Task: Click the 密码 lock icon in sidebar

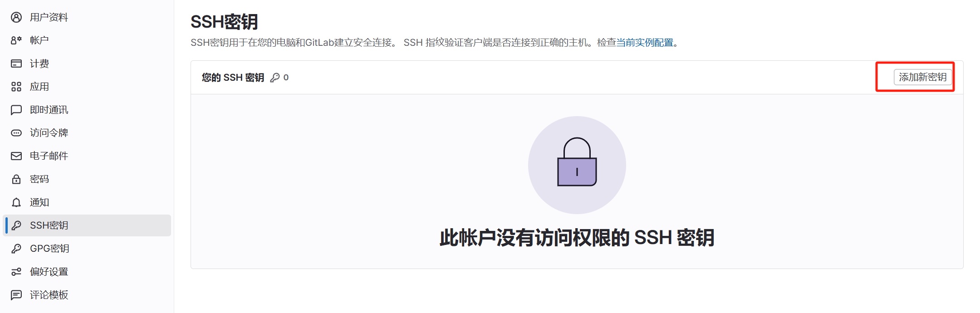Action: (16, 179)
